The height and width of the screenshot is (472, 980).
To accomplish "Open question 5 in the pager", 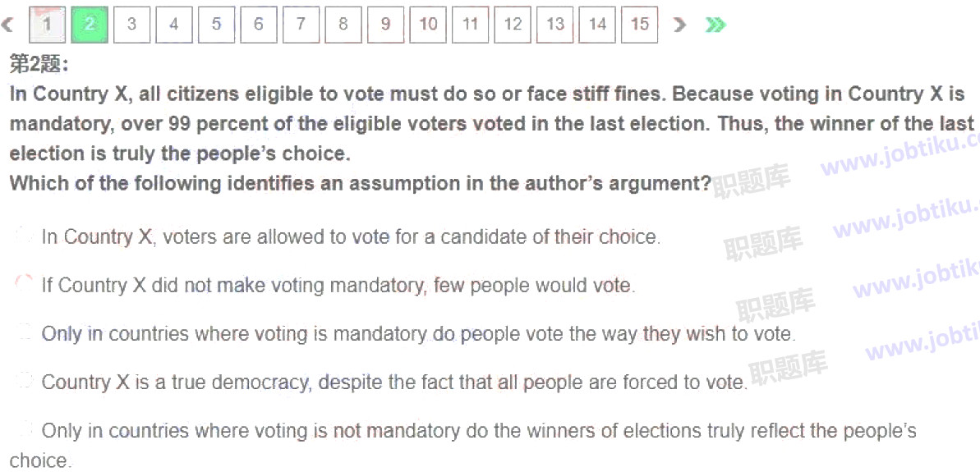I will tap(216, 25).
